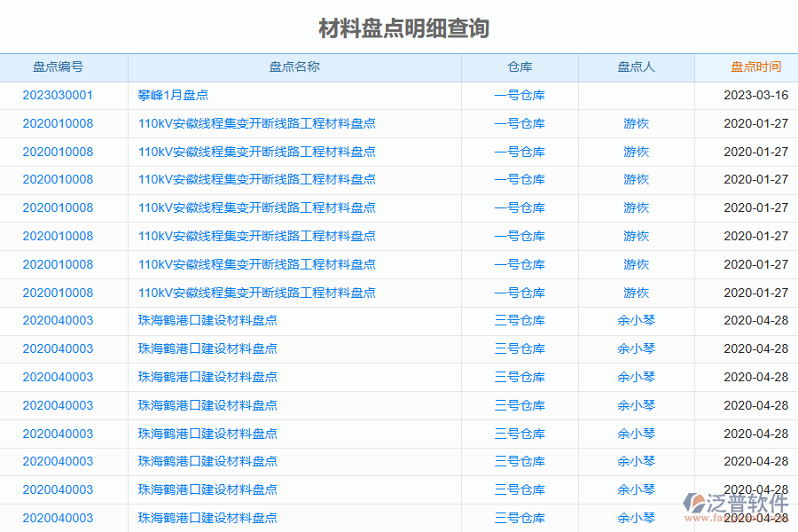
Task: Click the 材料盘点明细查询 page title
Action: point(399,27)
